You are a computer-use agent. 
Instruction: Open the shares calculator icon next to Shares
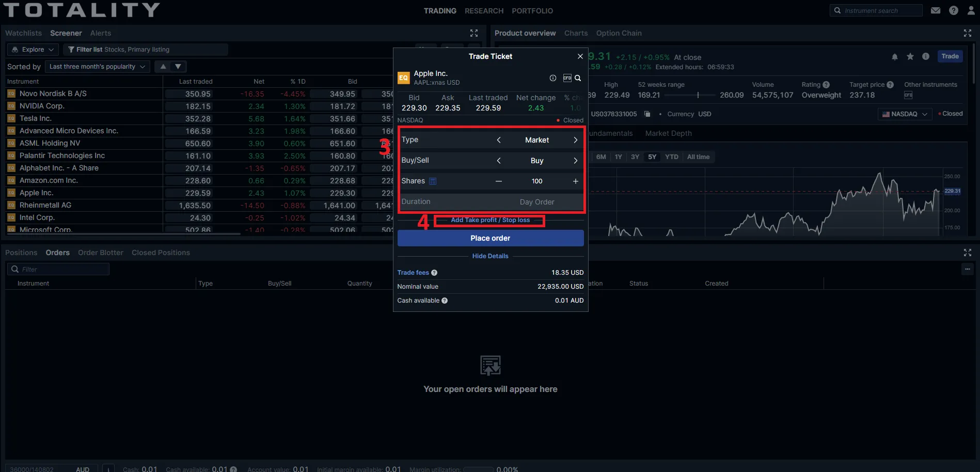(x=433, y=181)
